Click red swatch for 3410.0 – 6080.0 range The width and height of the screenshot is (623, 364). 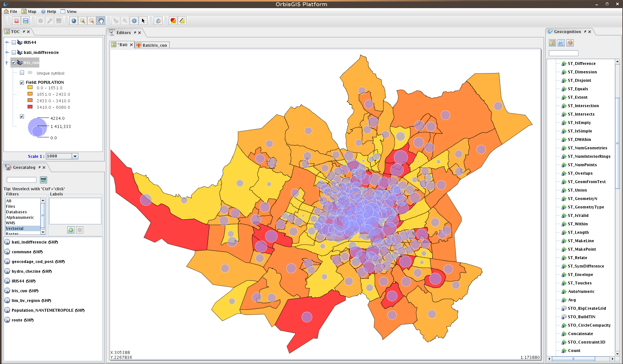[30, 107]
